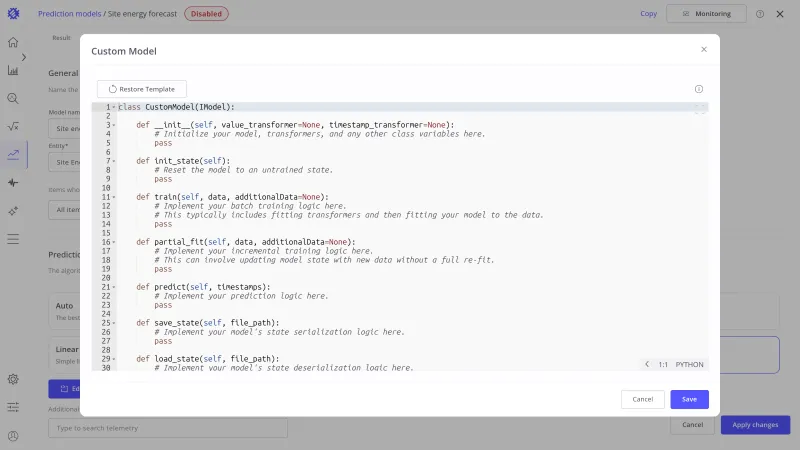Open hamburger list icon in sidebar
800x450 pixels.
coord(13,239)
